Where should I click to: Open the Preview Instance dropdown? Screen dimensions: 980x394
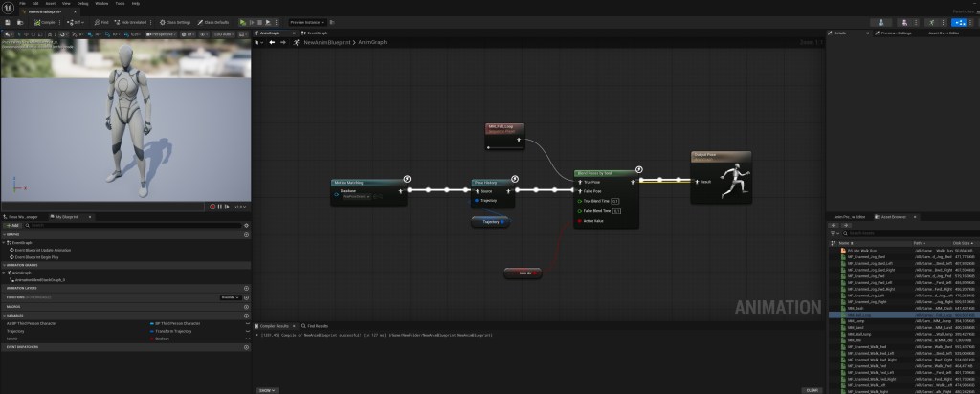[x=309, y=21]
